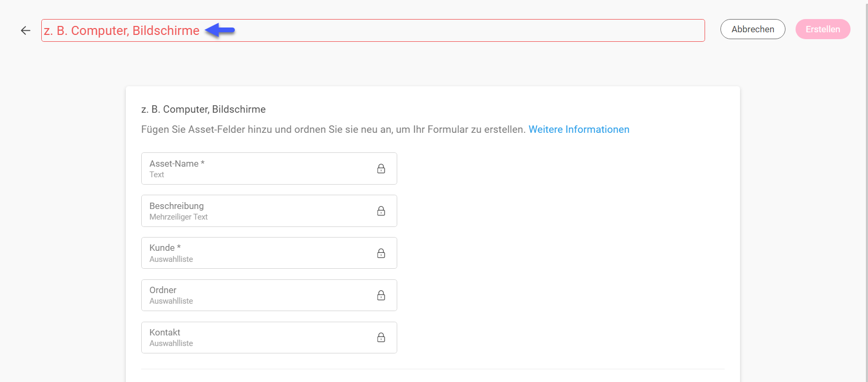The image size is (868, 382).
Task: Click the lock icon on Kunde field
Action: tap(381, 253)
